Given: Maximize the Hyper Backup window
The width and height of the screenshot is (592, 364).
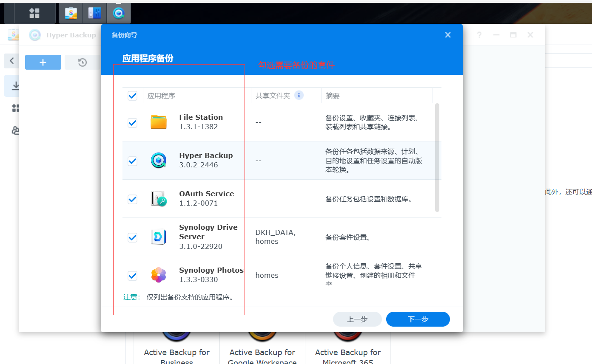Looking at the screenshot, I should click(513, 35).
